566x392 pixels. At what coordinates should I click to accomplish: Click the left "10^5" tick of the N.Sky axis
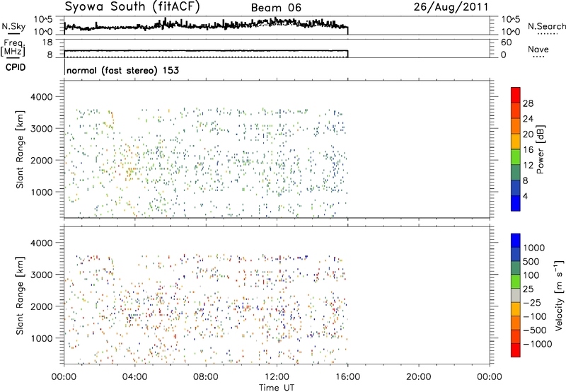(x=43, y=19)
